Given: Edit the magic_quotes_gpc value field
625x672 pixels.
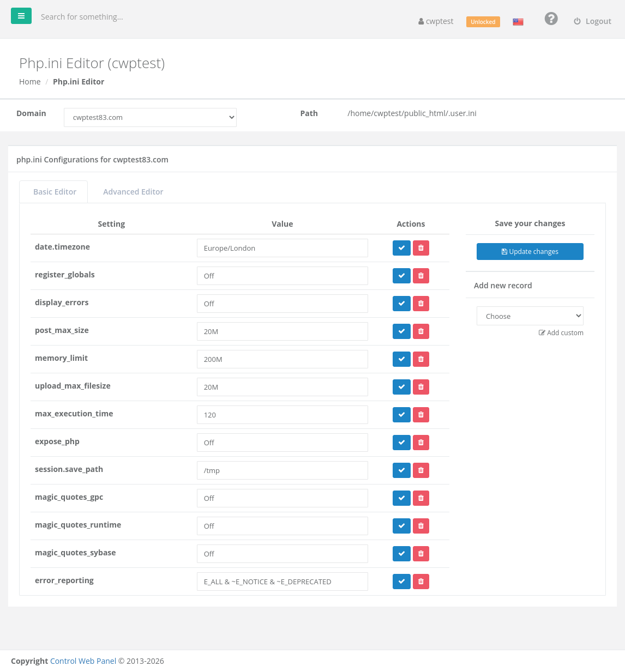Looking at the screenshot, I should [283, 498].
